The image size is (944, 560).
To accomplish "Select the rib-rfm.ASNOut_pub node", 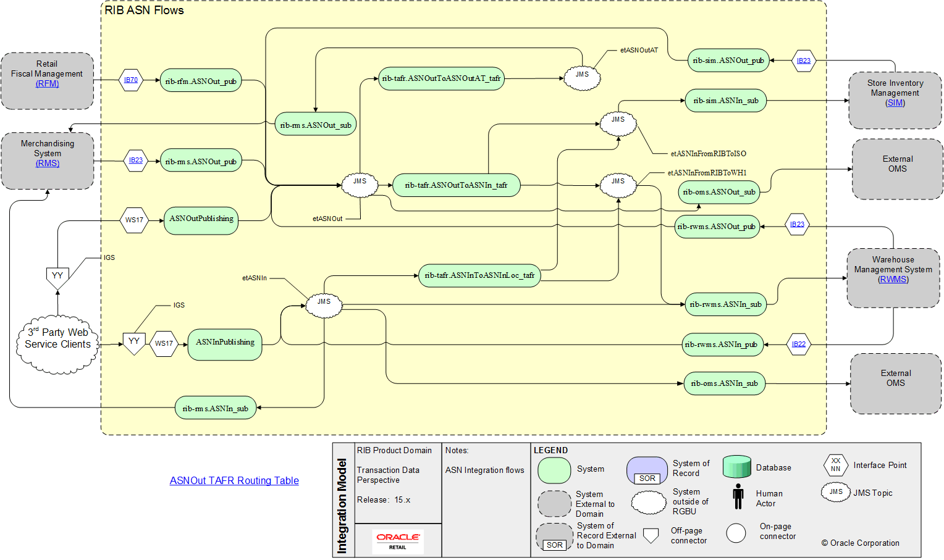I will coord(201,81).
